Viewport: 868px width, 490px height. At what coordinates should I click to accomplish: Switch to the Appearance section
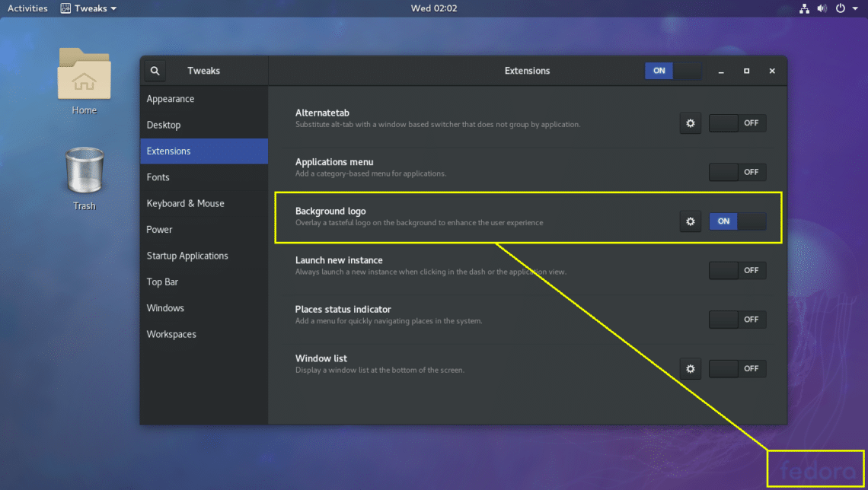171,98
